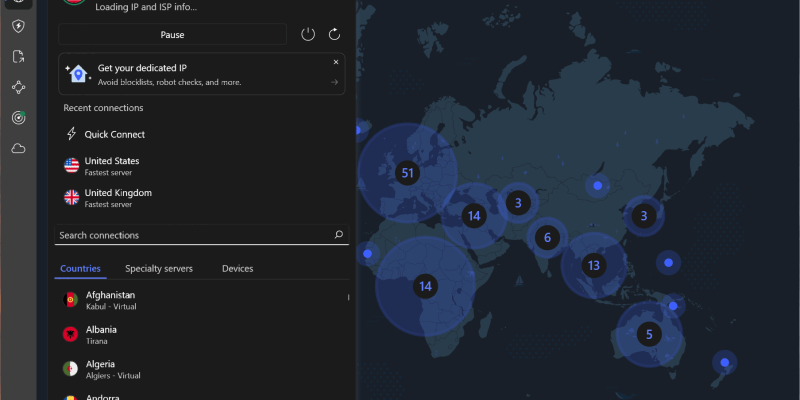Open the Dark Web Monitor radar icon
Viewport: 800px width, 400px height.
18,118
